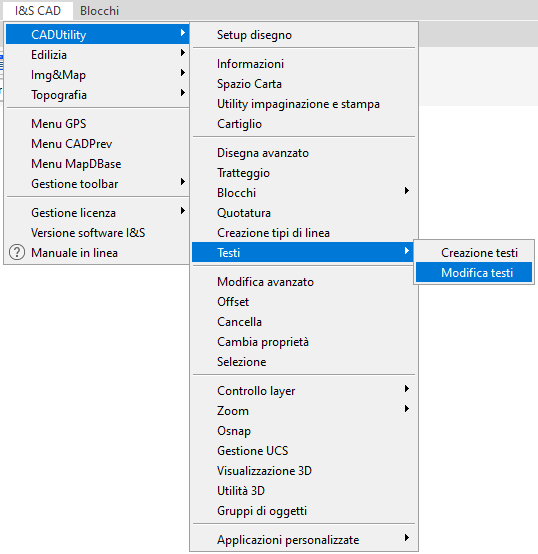Viewport: 538px width, 554px height.
Task: Expand the Applicazioni personalizzate submenu
Action: 304,540
